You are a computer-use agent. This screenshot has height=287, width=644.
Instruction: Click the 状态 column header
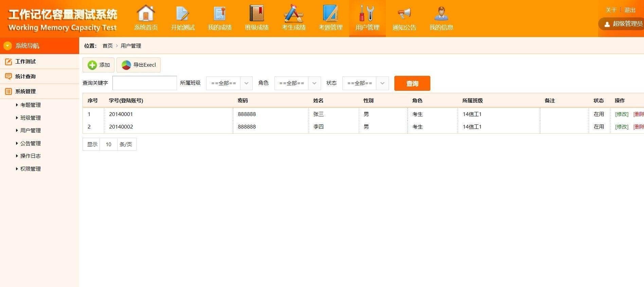598,101
